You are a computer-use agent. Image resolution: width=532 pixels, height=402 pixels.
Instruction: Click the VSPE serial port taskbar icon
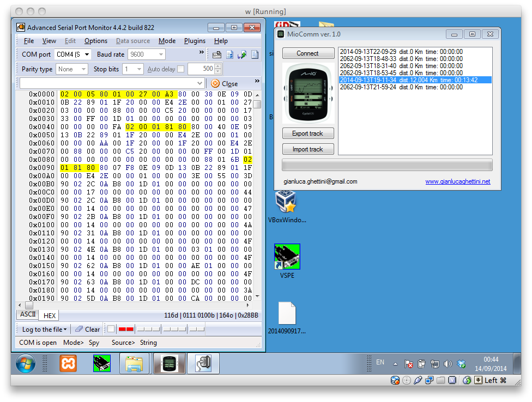pyautogui.click(x=102, y=363)
